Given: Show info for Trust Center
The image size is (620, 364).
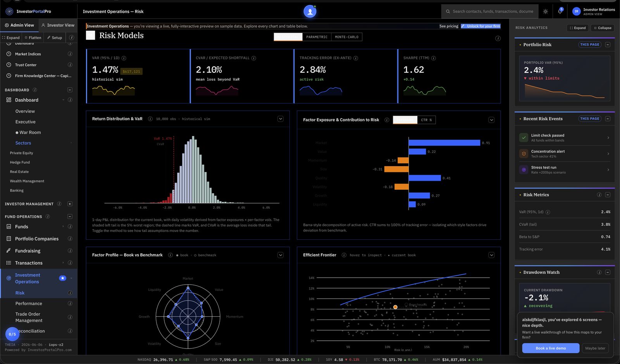Looking at the screenshot, I should [x=70, y=65].
